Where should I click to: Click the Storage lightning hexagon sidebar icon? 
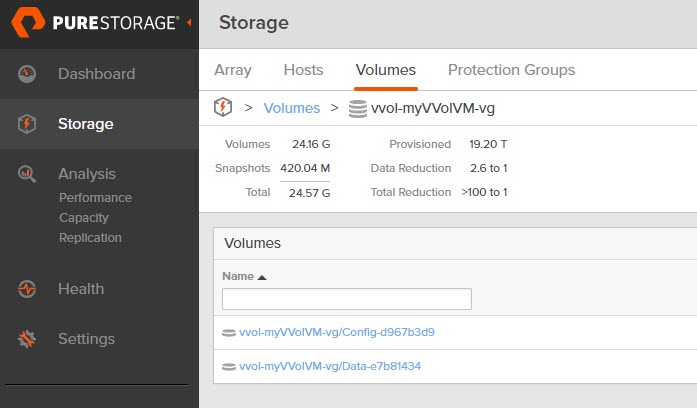point(27,124)
